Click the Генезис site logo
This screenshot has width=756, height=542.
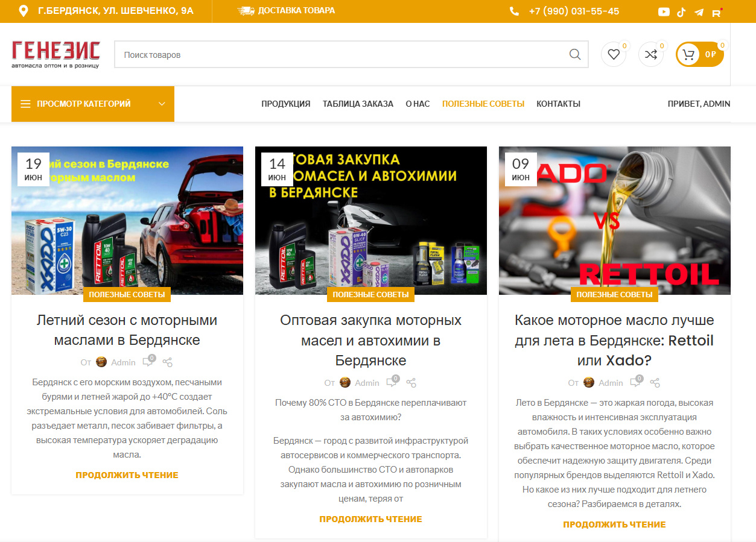pos(56,54)
